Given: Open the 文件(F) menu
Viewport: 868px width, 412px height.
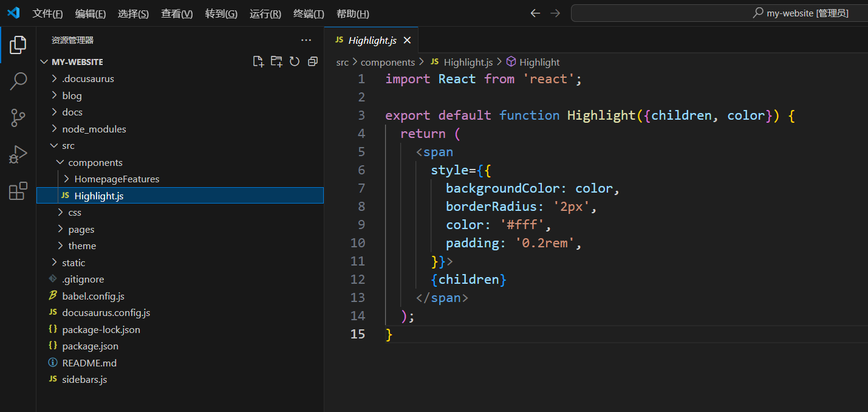Looking at the screenshot, I should [47, 13].
